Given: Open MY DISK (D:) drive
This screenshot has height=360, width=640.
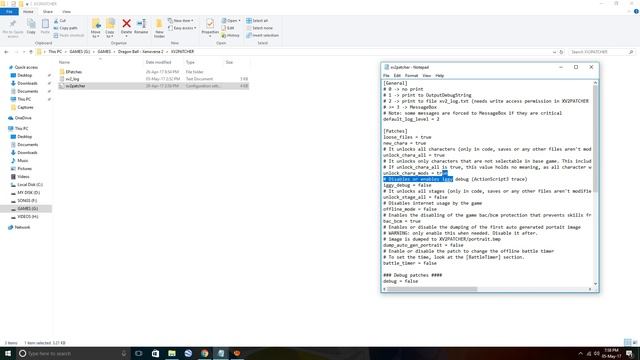Looking at the screenshot, I should click(x=29, y=193).
